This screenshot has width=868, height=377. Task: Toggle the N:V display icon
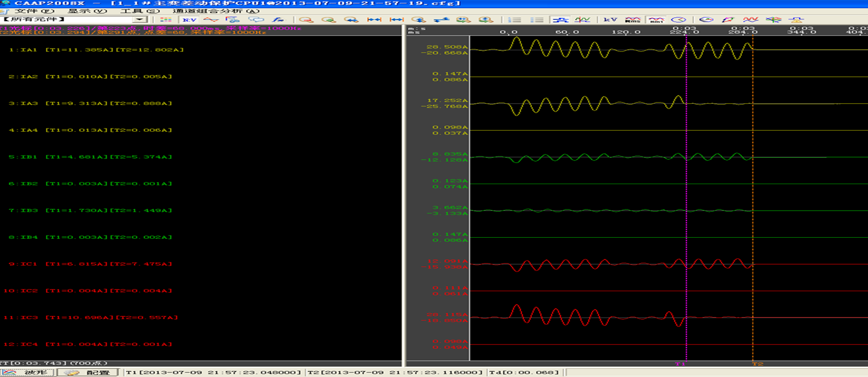(x=189, y=19)
